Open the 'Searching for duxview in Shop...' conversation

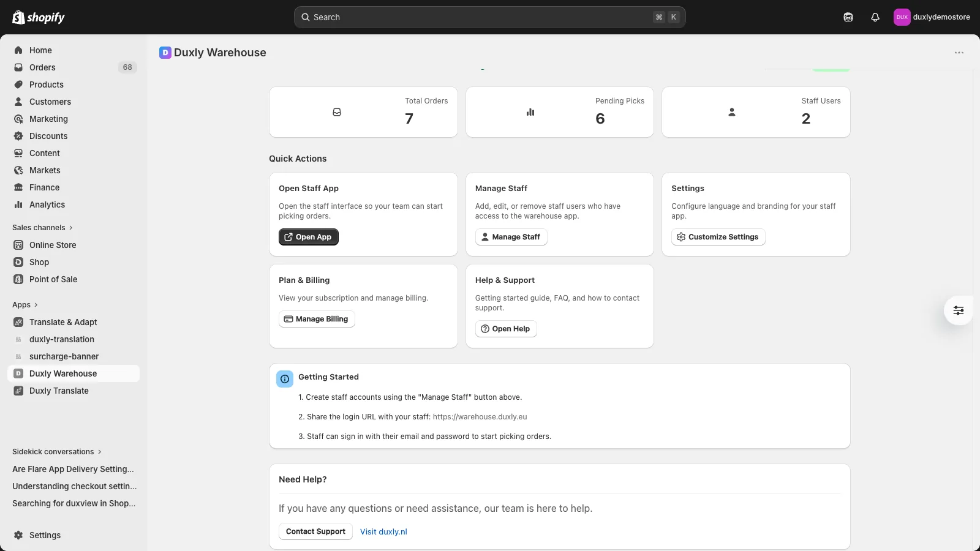73,503
